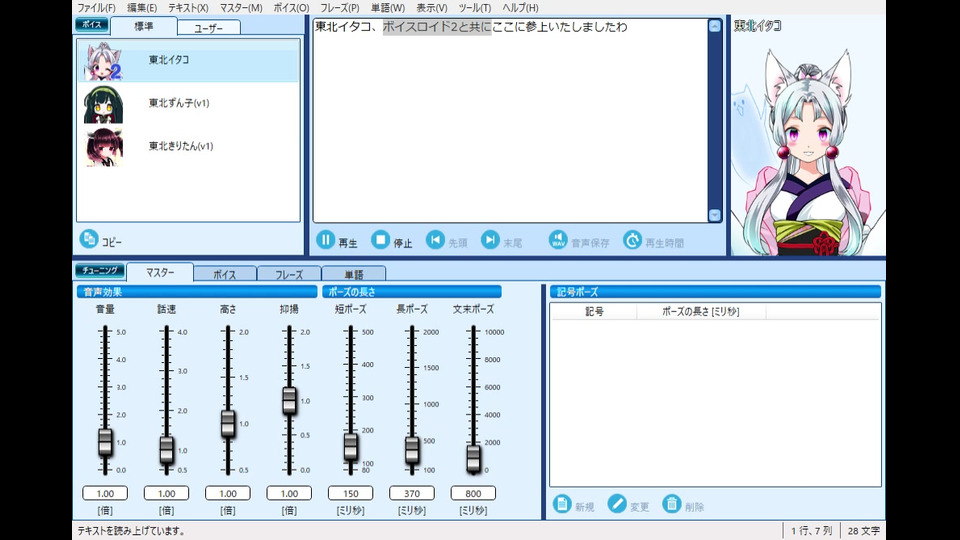Delete the symbol pause with 削除 icon
960x540 pixels.
(672, 504)
